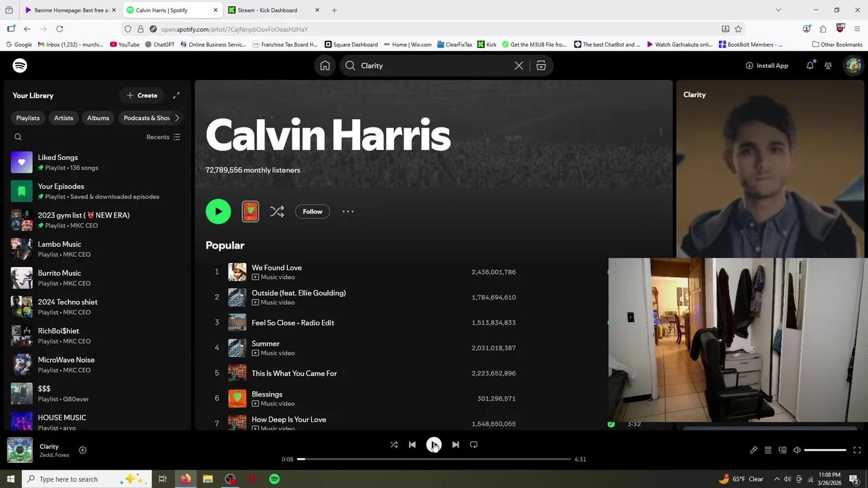Open MicroWave Noise playlist
Image resolution: width=868 pixels, height=488 pixels.
tap(98, 365)
